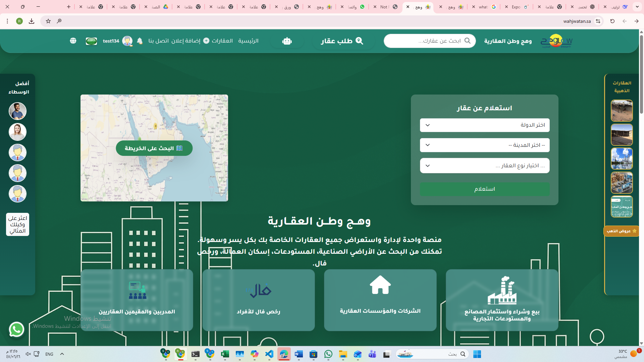Click the ابحث عن عقارك search field

(433, 41)
